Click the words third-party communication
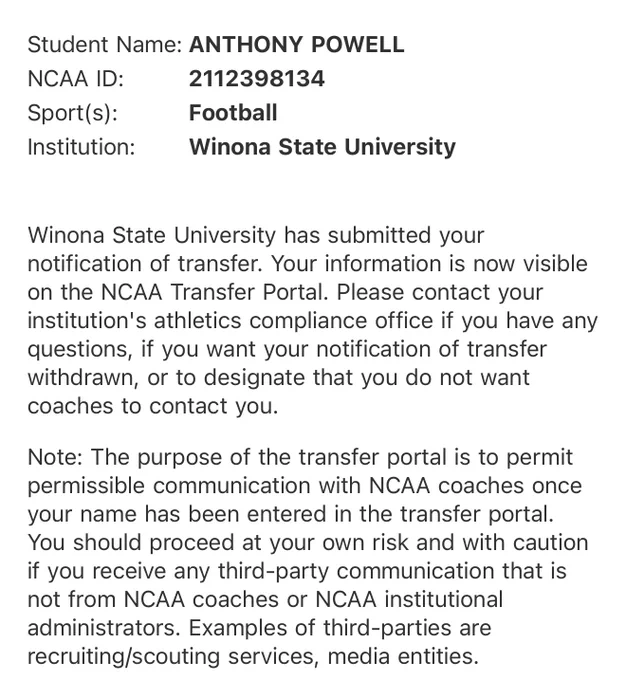The image size is (626, 680). tap(356, 571)
